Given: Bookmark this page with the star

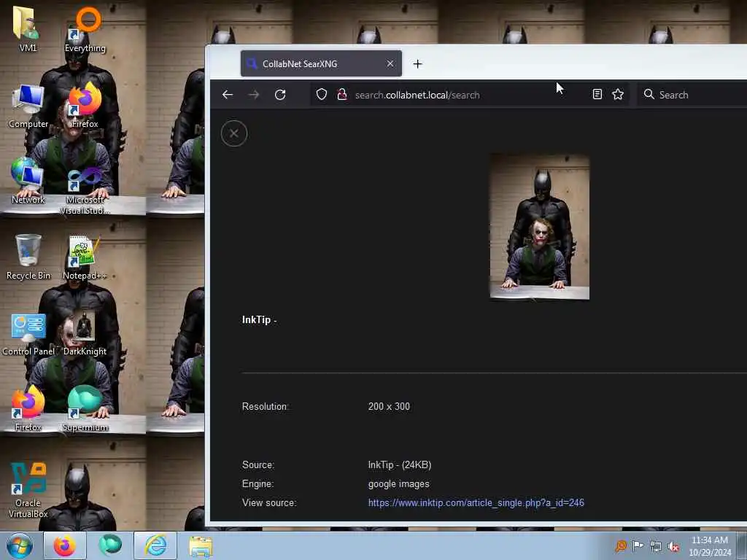Looking at the screenshot, I should (x=618, y=94).
